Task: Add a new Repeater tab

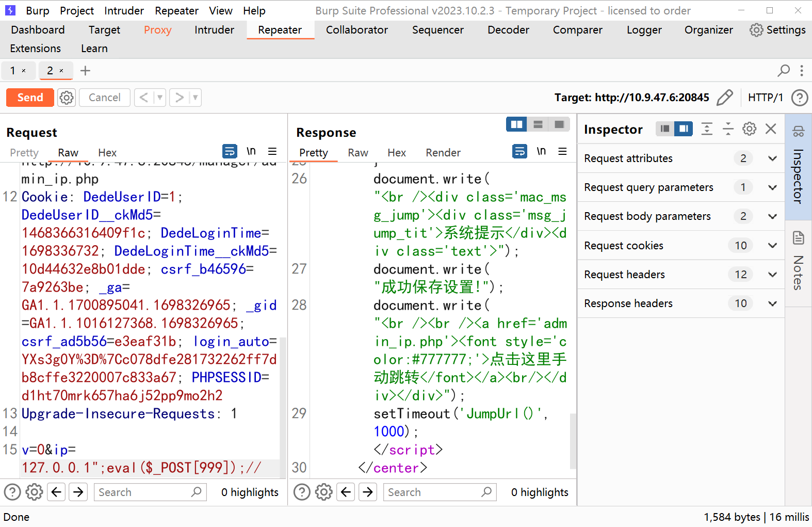Action: click(85, 71)
